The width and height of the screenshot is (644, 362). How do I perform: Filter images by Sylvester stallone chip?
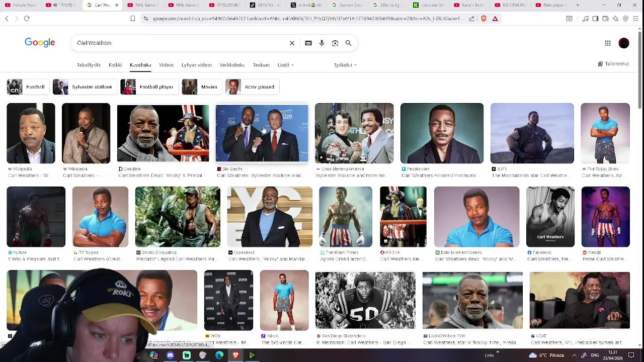point(85,87)
